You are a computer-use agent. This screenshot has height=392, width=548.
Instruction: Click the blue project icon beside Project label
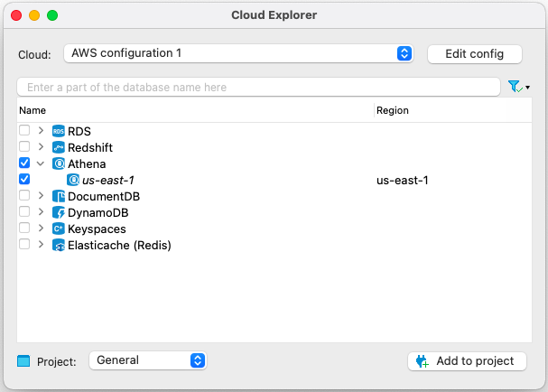pos(23,361)
